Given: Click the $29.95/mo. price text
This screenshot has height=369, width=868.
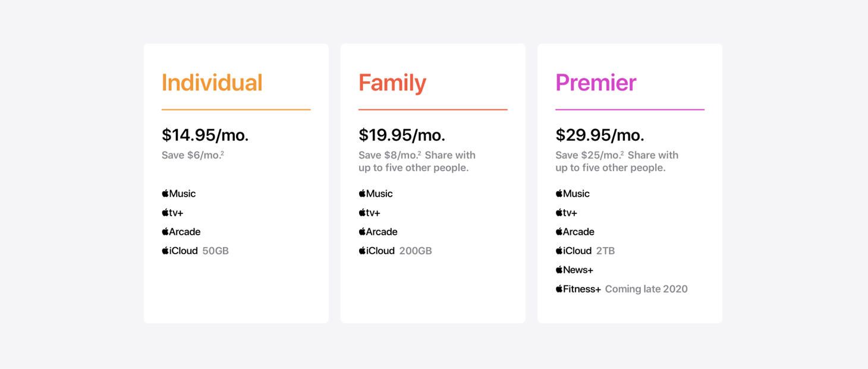Looking at the screenshot, I should tap(600, 135).
